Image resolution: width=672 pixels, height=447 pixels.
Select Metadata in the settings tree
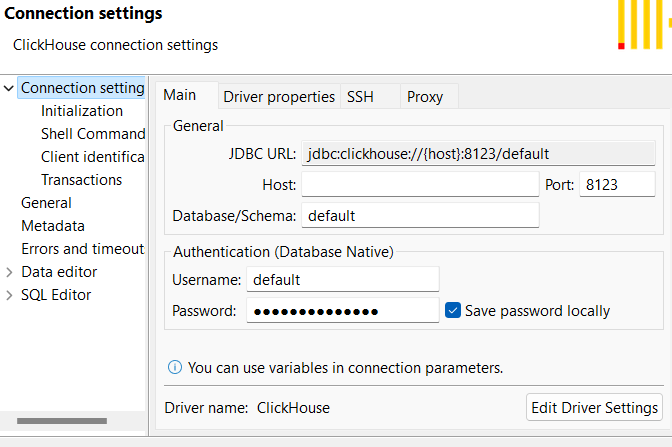pos(53,226)
